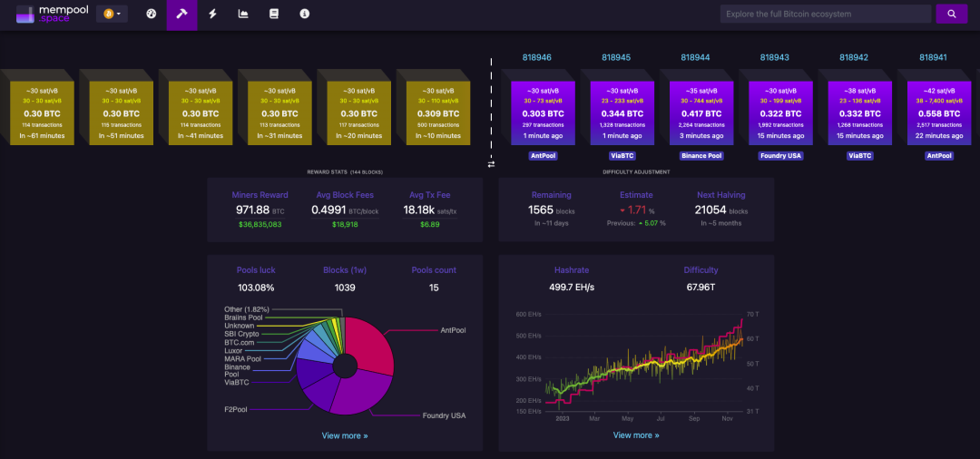Open block height 818946 link
The width and height of the screenshot is (980, 459).
pos(537,57)
